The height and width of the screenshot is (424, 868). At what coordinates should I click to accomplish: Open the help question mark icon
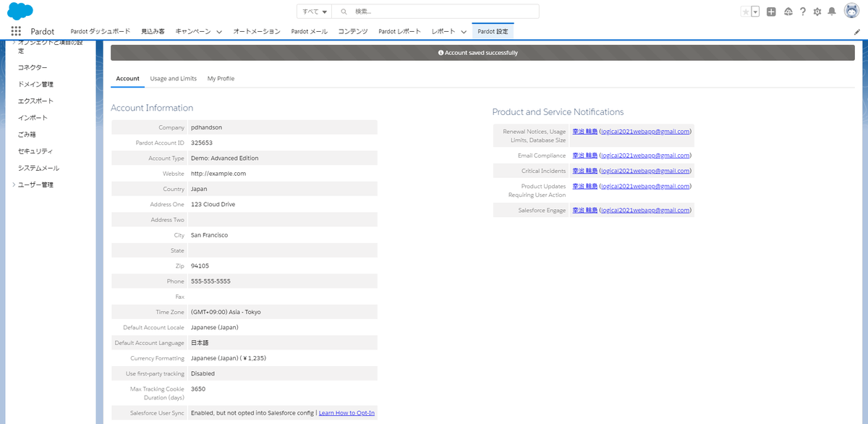[x=803, y=12]
